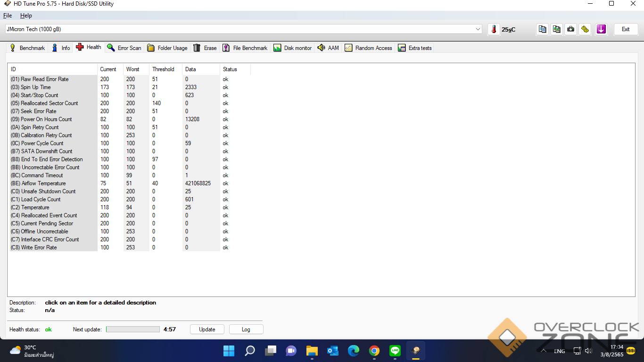Click the copy text to clipboard toolbar icon
The width and height of the screenshot is (644, 362).
[543, 29]
